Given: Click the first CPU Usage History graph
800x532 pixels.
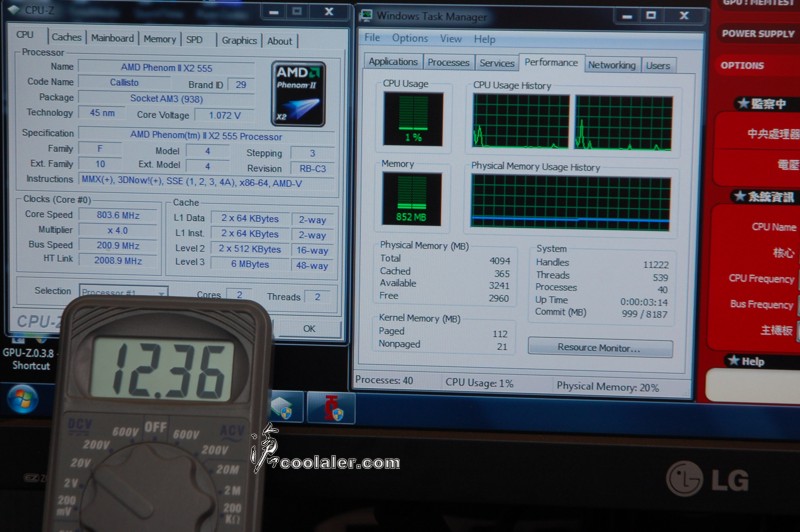Looking at the screenshot, I should (520, 121).
